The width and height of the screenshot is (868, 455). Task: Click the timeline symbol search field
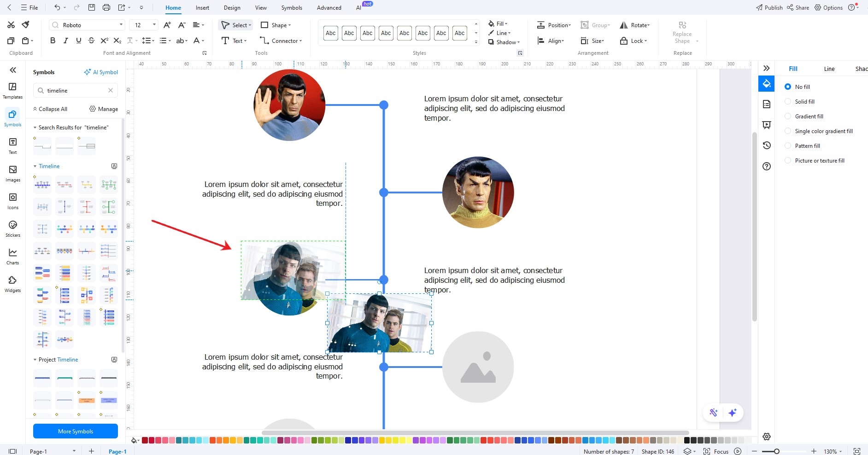76,90
